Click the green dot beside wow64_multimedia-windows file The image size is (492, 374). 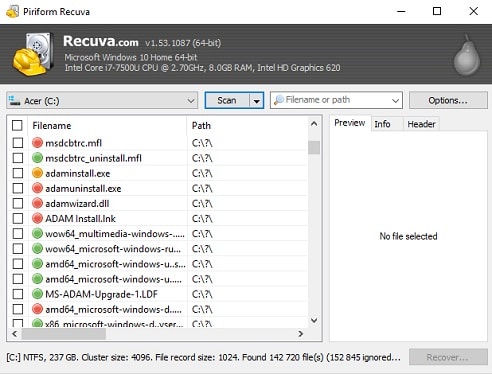38,234
